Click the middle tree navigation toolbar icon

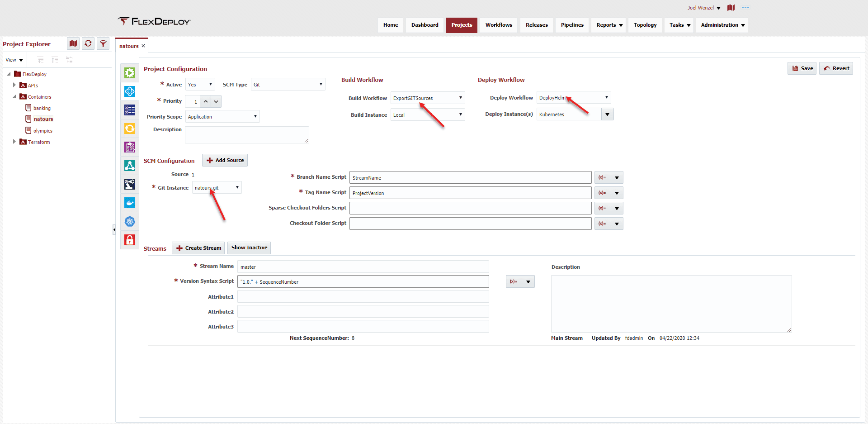pyautogui.click(x=55, y=60)
